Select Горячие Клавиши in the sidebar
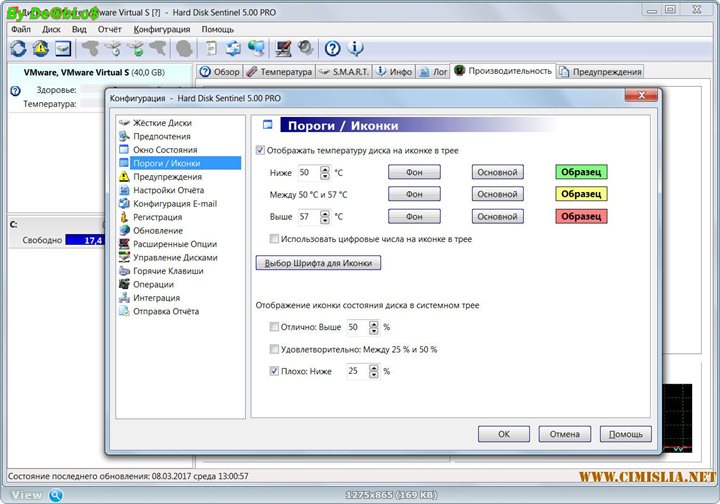The height and width of the screenshot is (504, 720). point(168,271)
